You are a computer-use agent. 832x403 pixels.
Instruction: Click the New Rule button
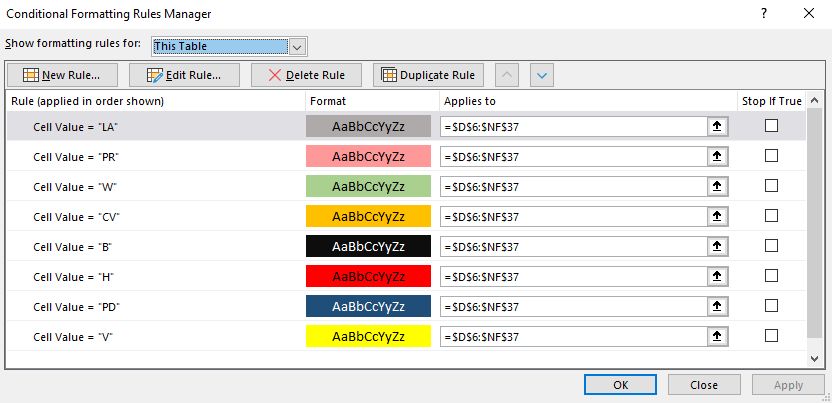[x=62, y=75]
